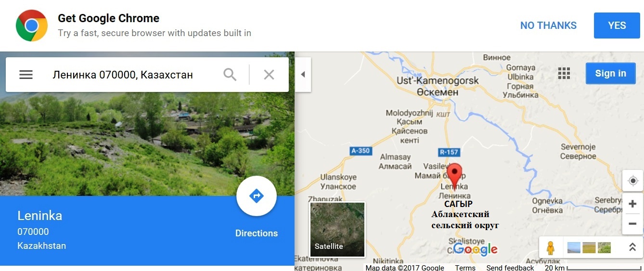Viewport: 644px width, 271px height.
Task: Open the Terms link
Action: tap(465, 268)
